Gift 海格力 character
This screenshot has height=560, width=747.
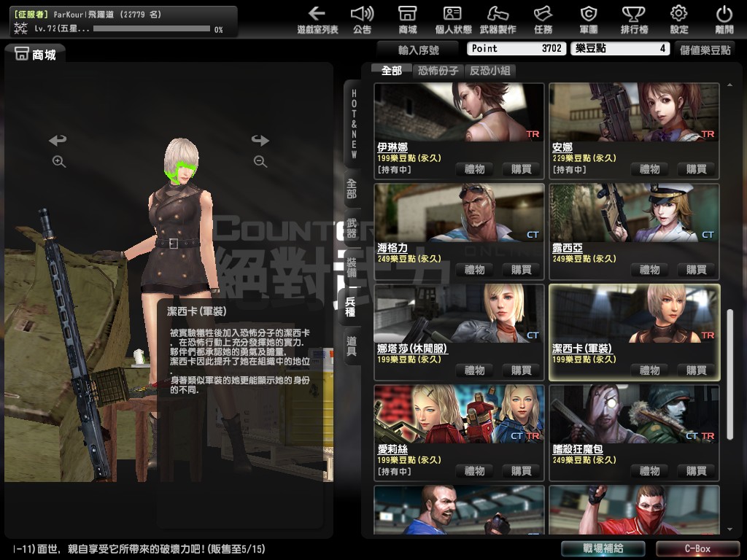pyautogui.click(x=474, y=270)
